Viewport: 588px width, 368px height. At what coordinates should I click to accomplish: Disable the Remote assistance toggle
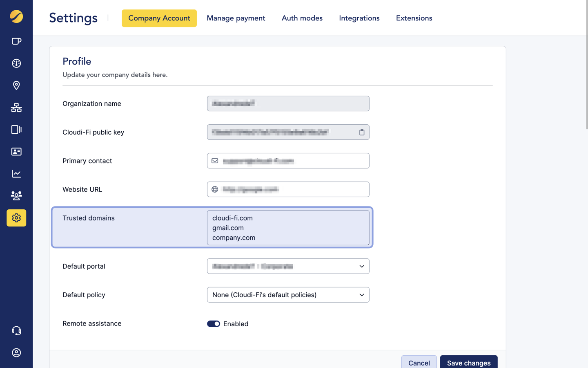214,323
